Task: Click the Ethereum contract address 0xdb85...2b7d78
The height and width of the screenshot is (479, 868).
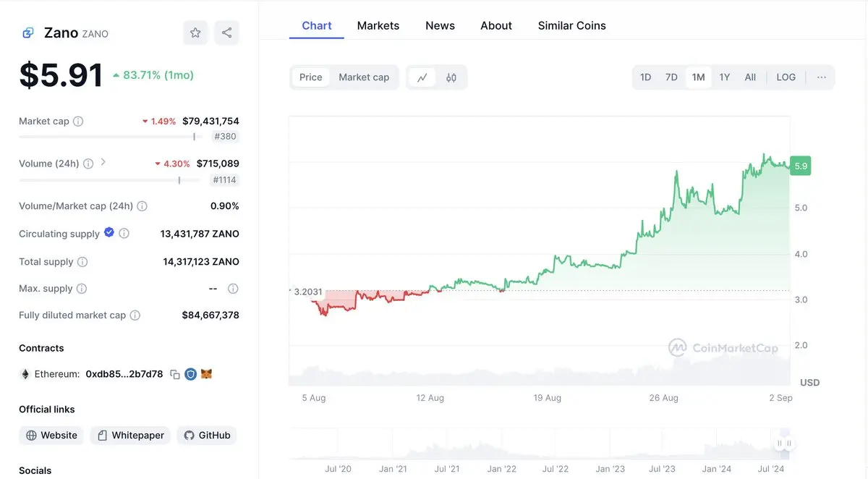Action: coord(124,374)
